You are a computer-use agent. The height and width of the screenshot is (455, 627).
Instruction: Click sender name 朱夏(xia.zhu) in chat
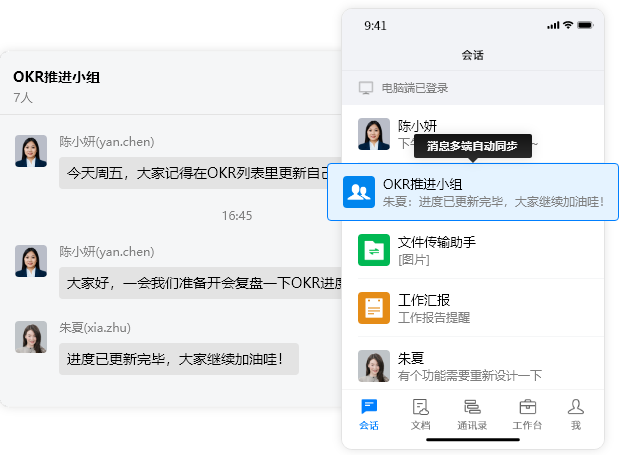[x=95, y=328]
